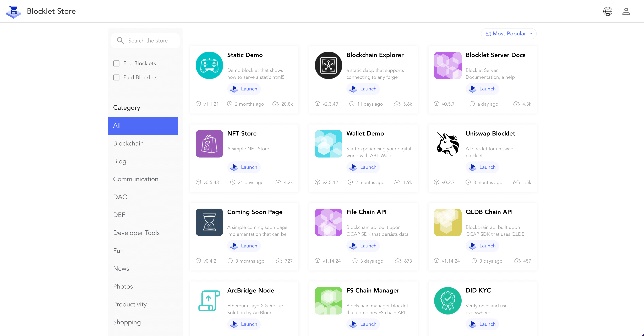Viewport: 644px width, 336px height.
Task: Click the globe language icon
Action: click(608, 11)
